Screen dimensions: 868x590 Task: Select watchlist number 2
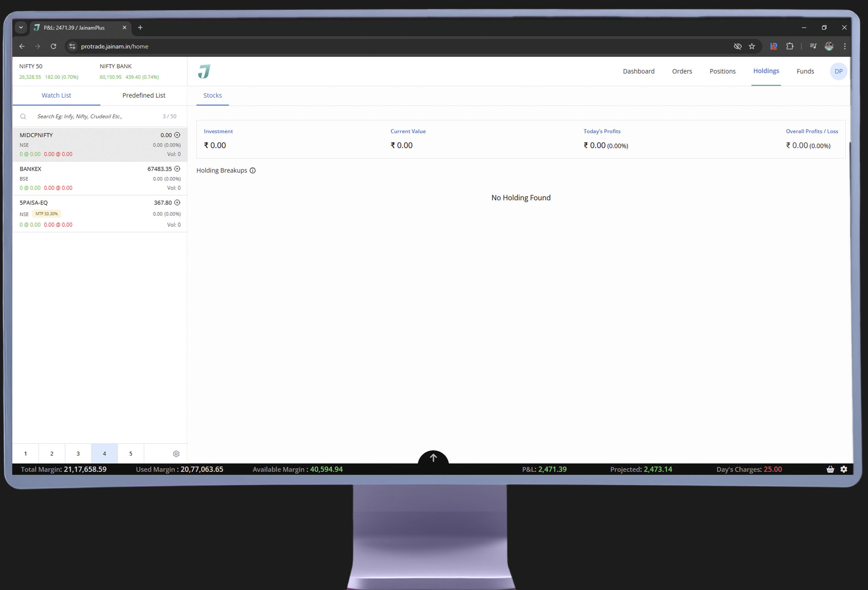pyautogui.click(x=52, y=454)
